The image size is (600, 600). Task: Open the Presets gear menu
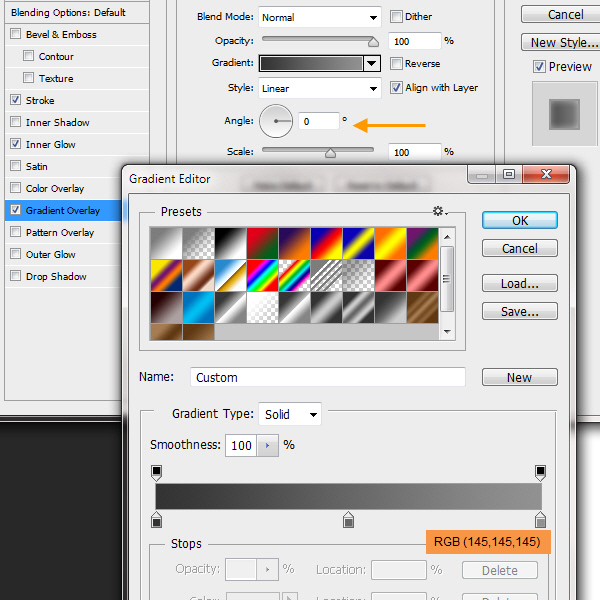click(438, 211)
